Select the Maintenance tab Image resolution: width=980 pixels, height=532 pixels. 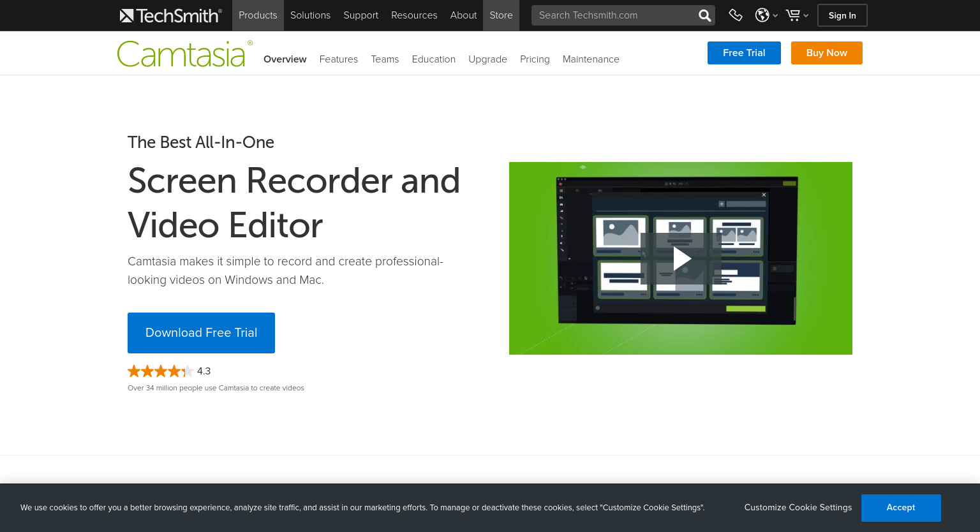point(591,59)
